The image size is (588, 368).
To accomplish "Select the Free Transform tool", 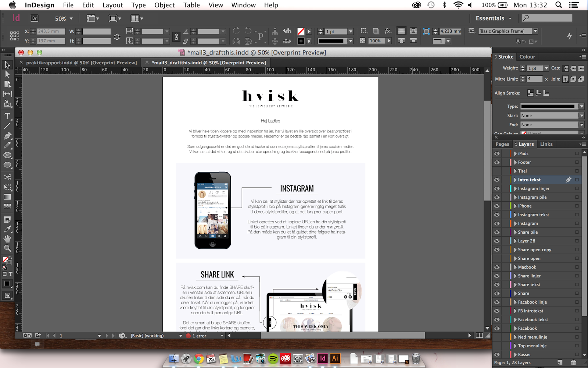I will coord(7,187).
